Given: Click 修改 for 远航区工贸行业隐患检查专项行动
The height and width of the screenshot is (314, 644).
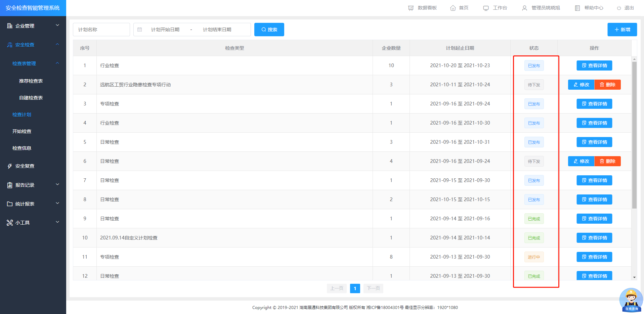Looking at the screenshot, I should pyautogui.click(x=581, y=85).
